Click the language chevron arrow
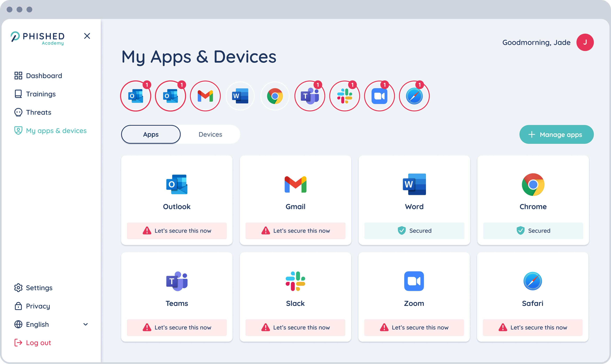The image size is (611, 364). 85,324
